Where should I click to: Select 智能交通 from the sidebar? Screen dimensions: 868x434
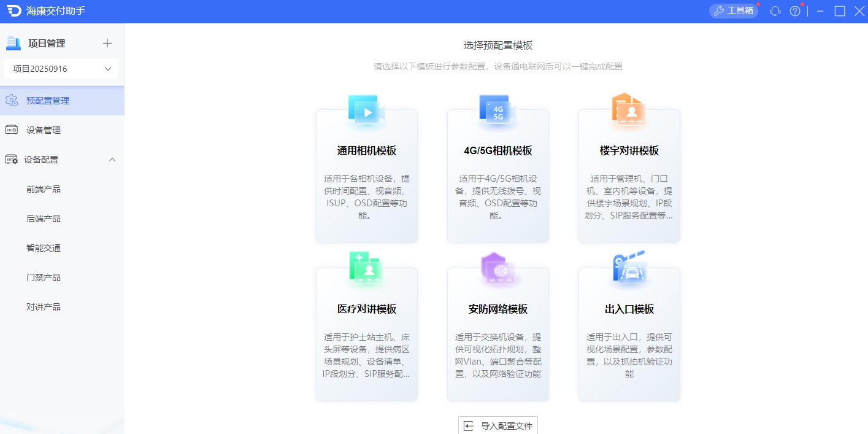pos(43,247)
